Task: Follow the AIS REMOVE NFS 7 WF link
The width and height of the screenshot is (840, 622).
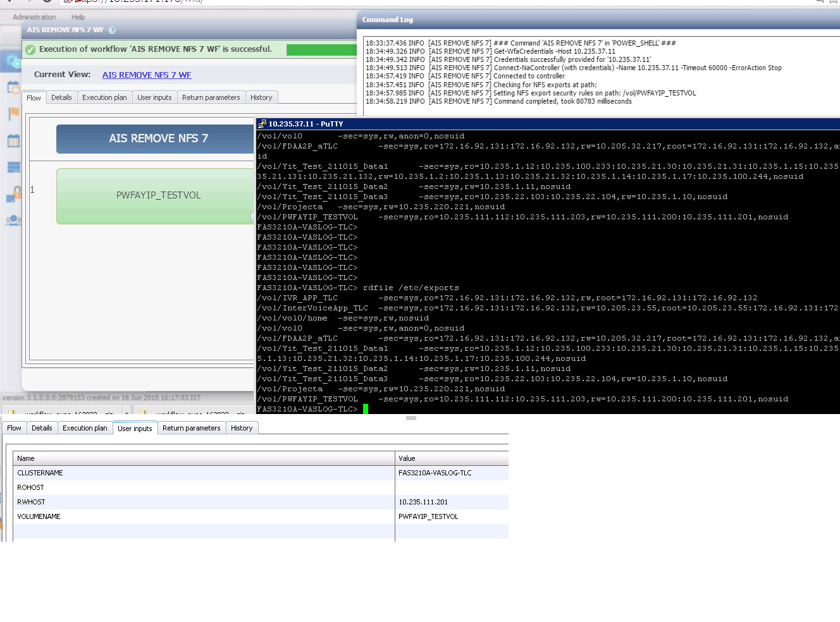Action: 147,75
